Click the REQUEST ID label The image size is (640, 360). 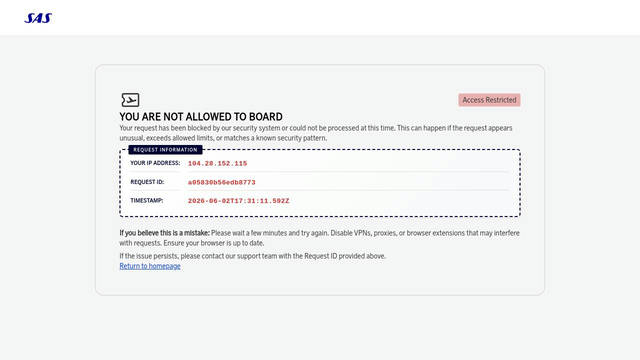(147, 182)
